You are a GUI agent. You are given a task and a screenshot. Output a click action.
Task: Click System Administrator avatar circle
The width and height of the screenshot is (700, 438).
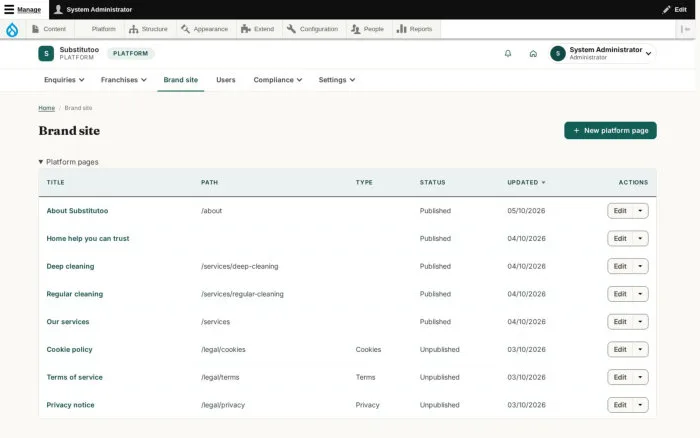[558, 54]
